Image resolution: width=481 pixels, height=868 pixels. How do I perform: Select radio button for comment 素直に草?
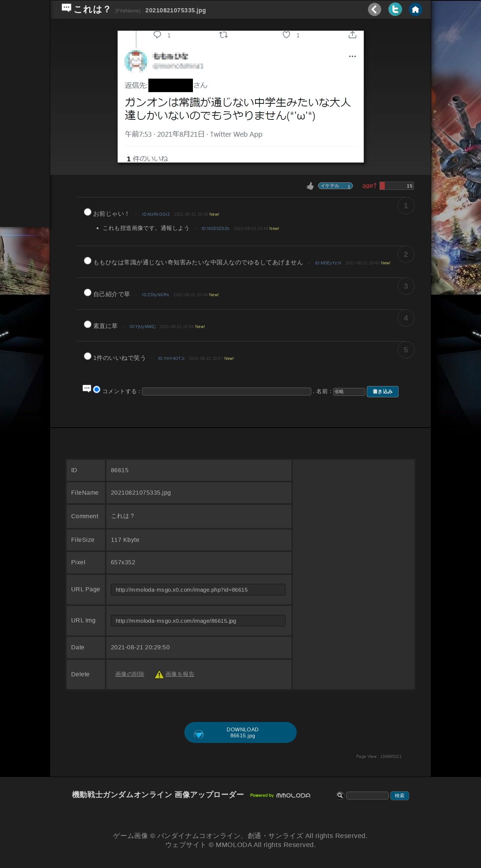(88, 324)
